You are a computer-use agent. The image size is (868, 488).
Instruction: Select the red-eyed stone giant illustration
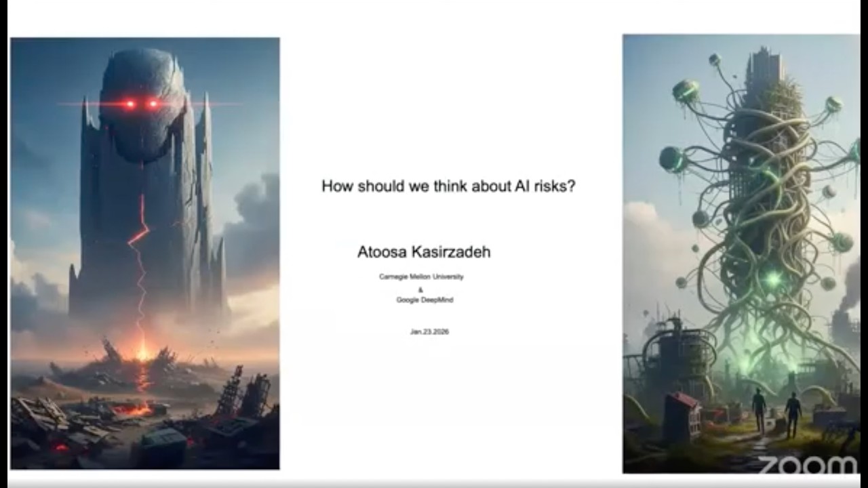point(144,253)
